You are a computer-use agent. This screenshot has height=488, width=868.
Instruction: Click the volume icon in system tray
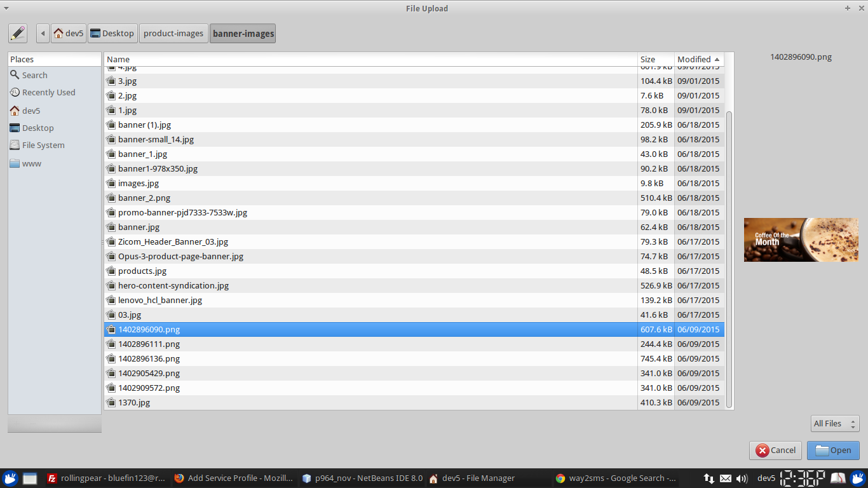pyautogui.click(x=741, y=478)
